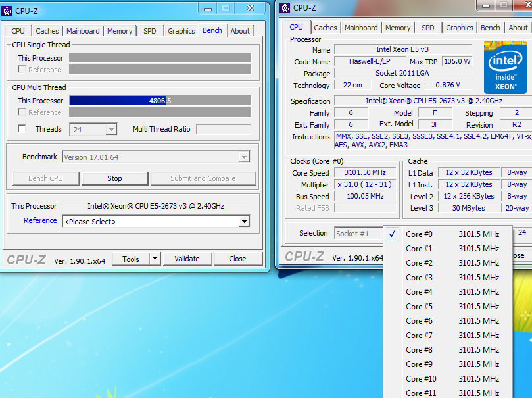Click the Intel Inside Xeon logo
532x398 pixels.
pos(505,67)
